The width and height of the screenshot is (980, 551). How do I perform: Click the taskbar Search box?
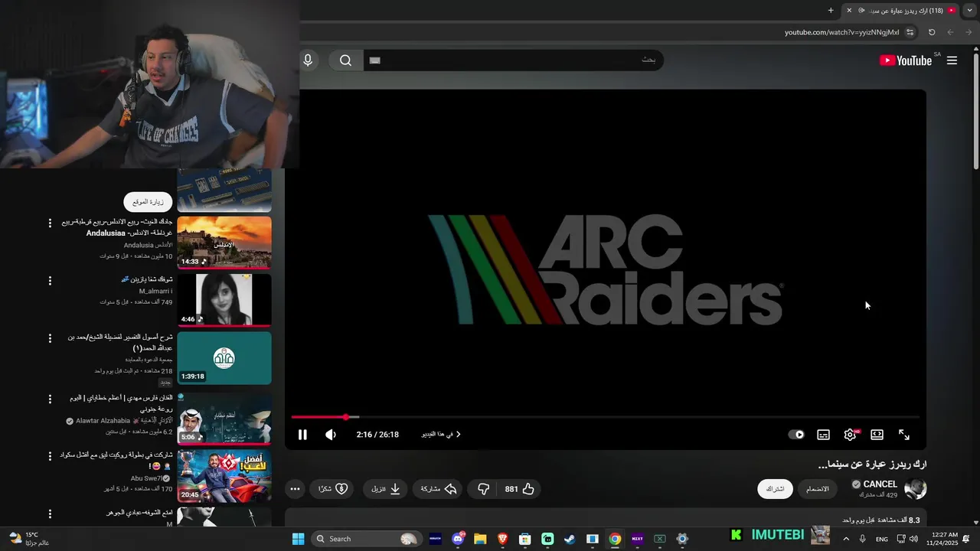367,539
